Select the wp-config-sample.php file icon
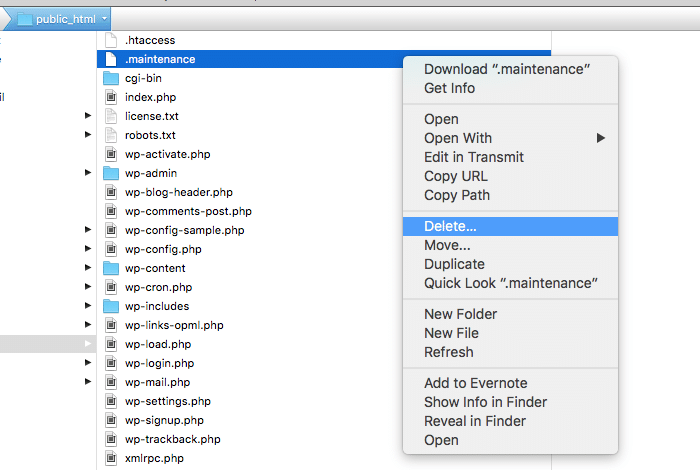The height and width of the screenshot is (470, 700). (x=111, y=230)
